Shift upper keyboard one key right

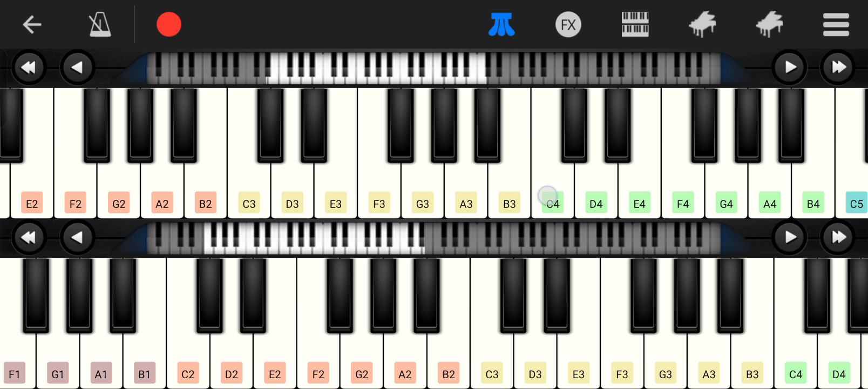790,68
